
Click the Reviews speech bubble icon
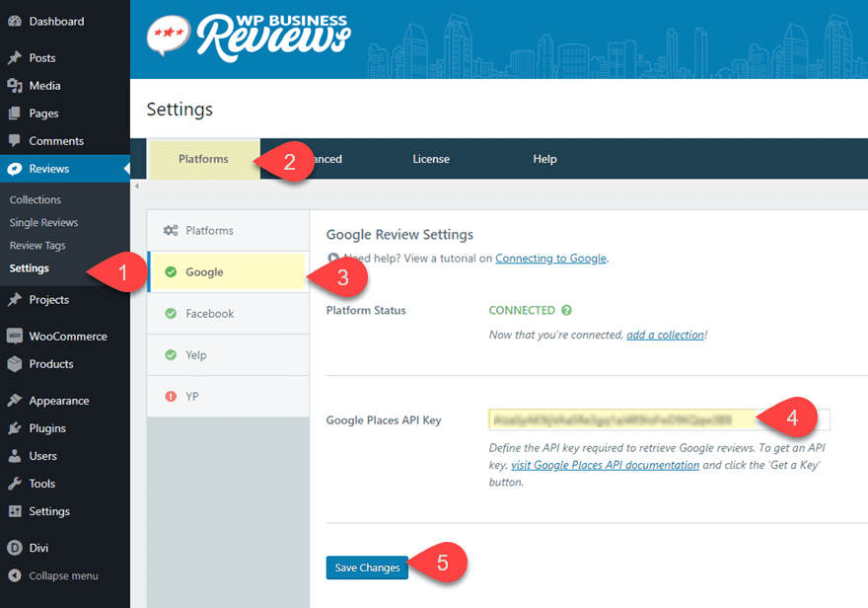tap(15, 169)
